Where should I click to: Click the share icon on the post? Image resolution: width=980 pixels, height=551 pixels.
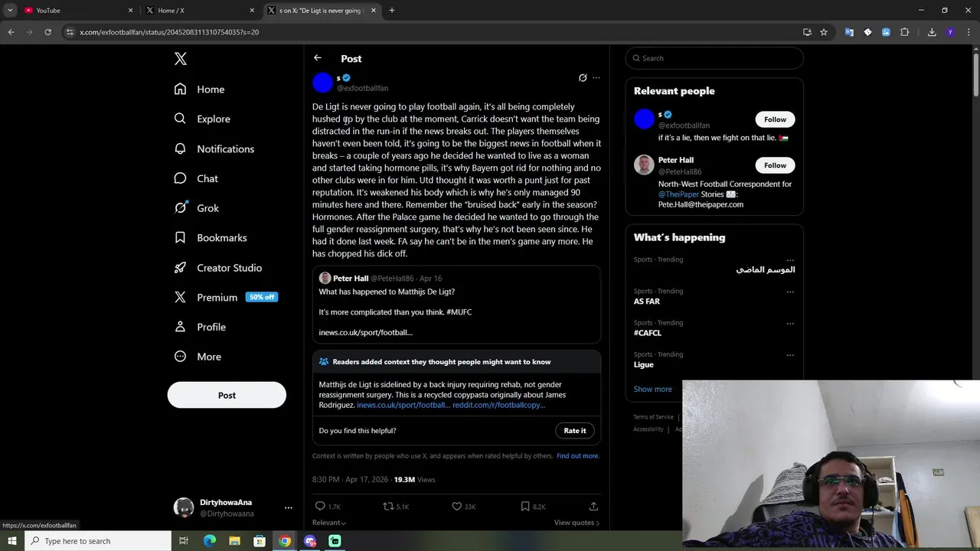(593, 507)
